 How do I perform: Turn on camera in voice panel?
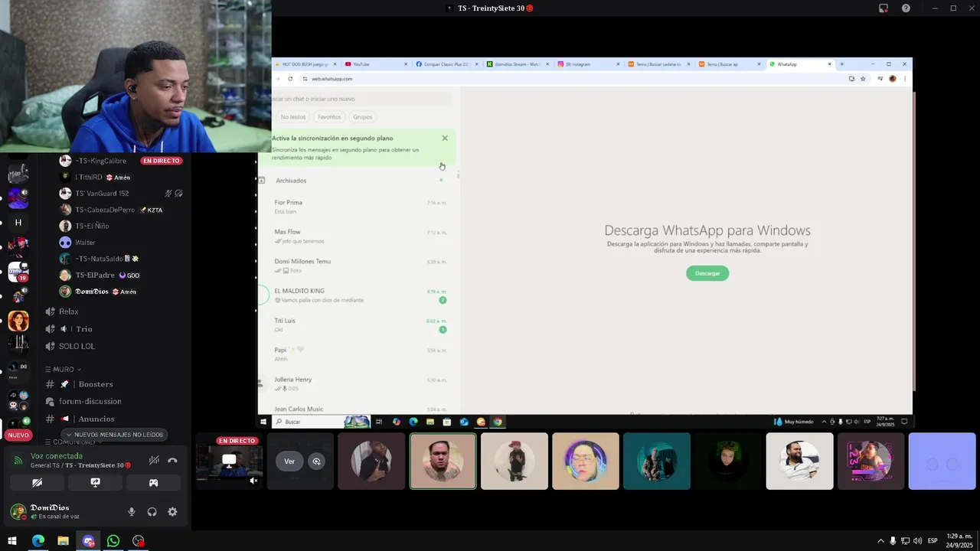pyautogui.click(x=37, y=483)
